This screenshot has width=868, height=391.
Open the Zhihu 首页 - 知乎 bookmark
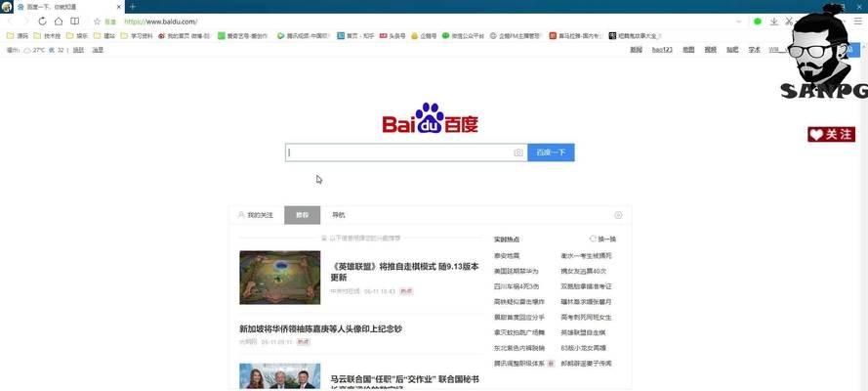(x=356, y=36)
